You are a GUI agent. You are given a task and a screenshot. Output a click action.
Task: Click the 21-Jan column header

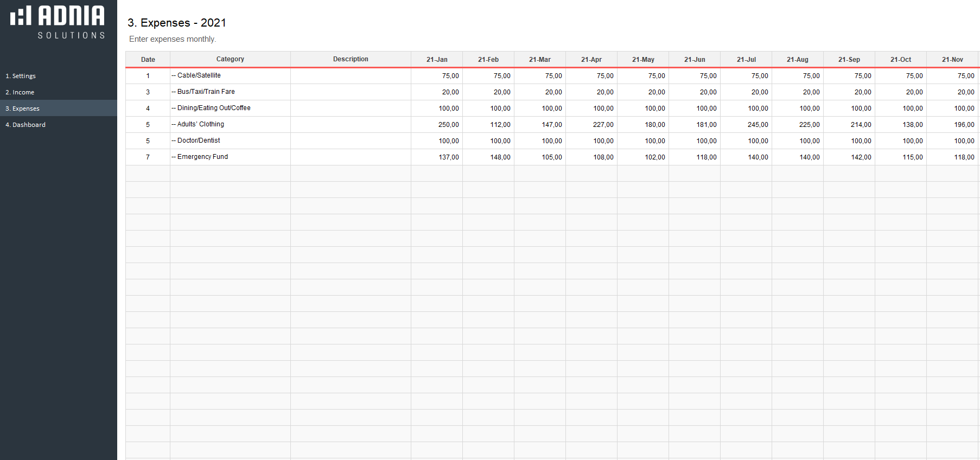437,60
